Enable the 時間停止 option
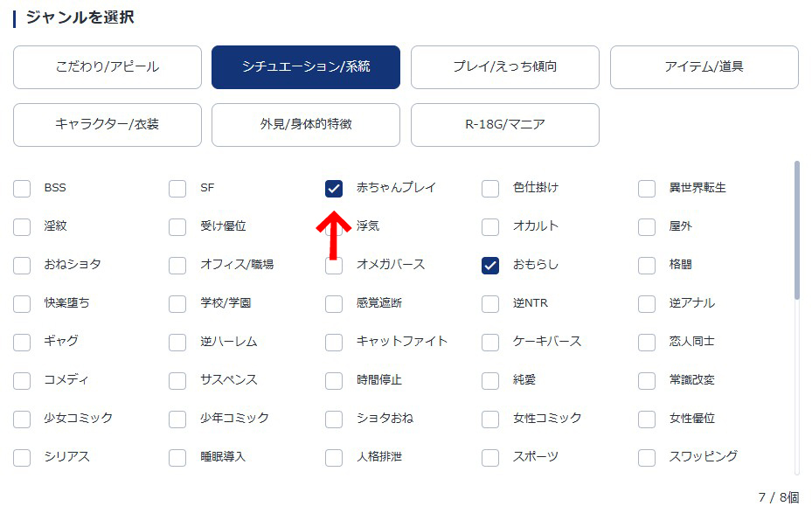 coord(333,380)
